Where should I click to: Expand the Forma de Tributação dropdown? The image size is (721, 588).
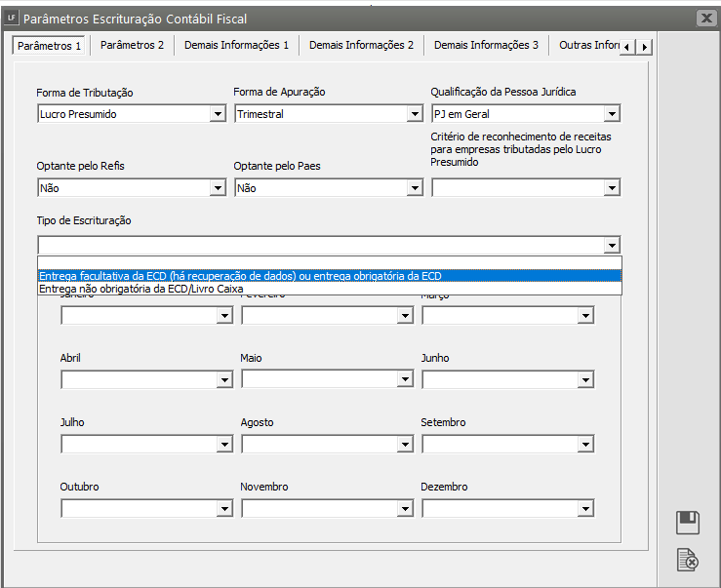(x=218, y=114)
